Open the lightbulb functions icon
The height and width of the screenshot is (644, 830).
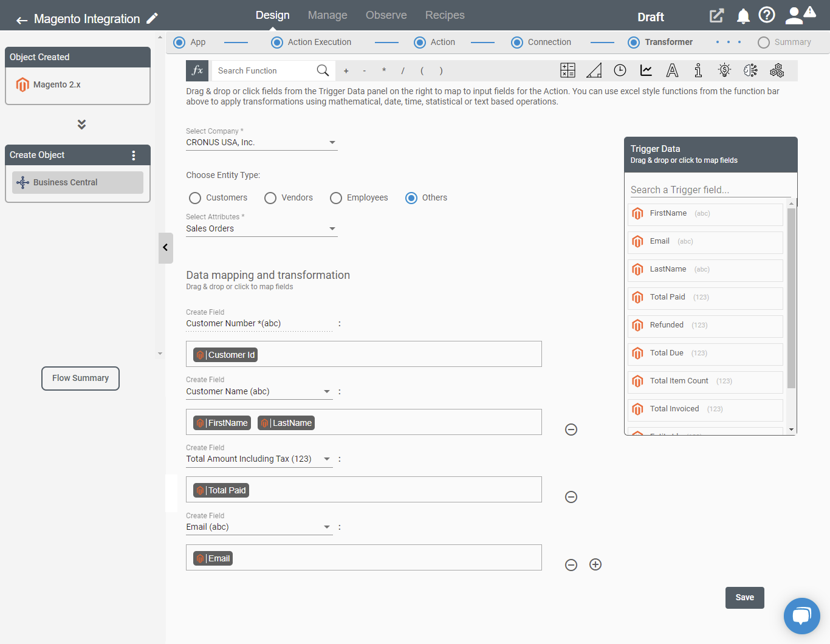click(724, 70)
